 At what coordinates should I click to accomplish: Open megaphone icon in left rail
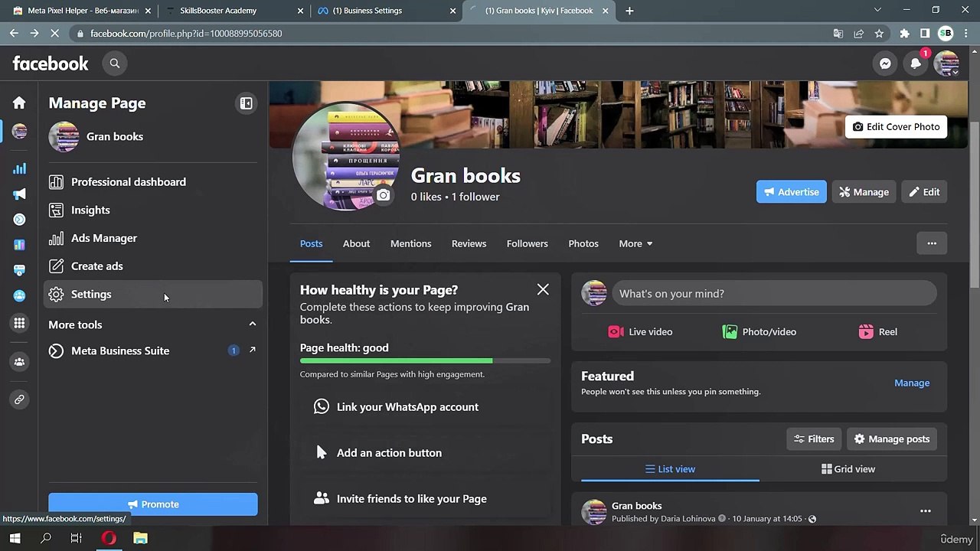click(19, 194)
